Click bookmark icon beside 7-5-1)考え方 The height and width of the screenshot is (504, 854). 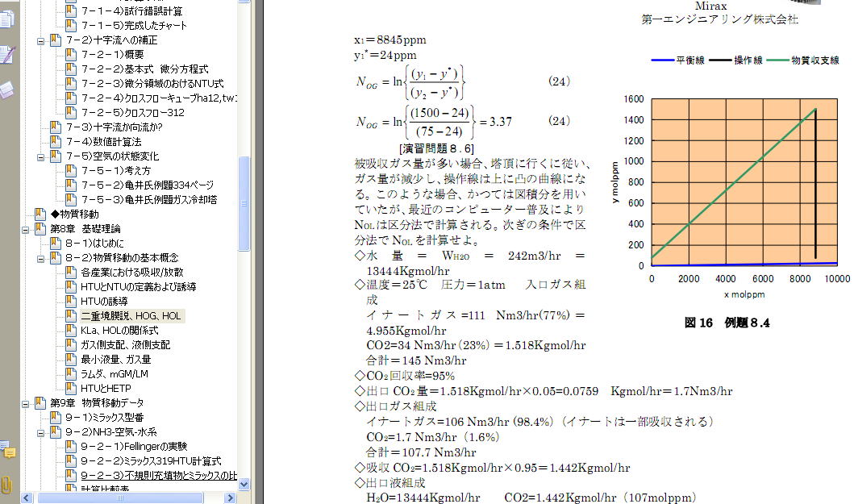pyautogui.click(x=71, y=170)
